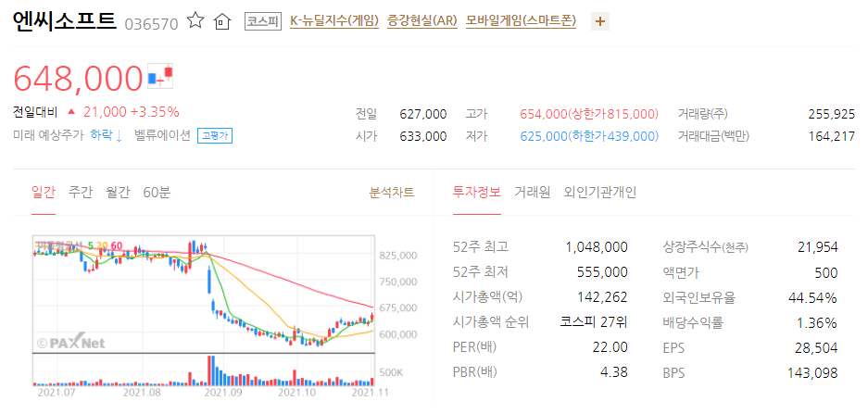
Task: Click the 엔씨소프트 stock name heading
Action: point(64,20)
